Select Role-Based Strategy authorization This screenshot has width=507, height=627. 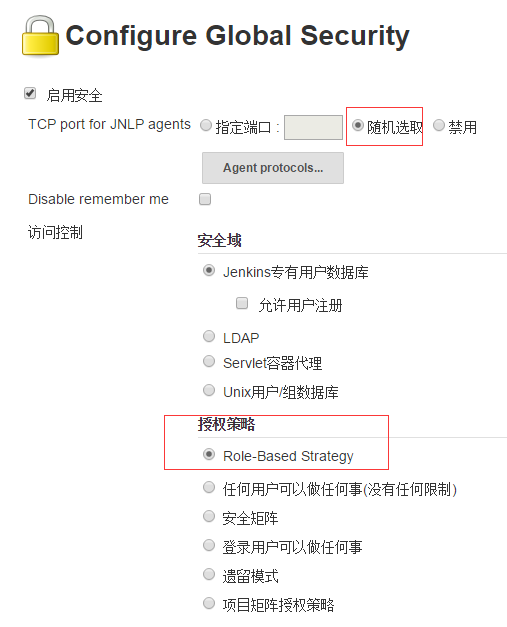click(209, 454)
